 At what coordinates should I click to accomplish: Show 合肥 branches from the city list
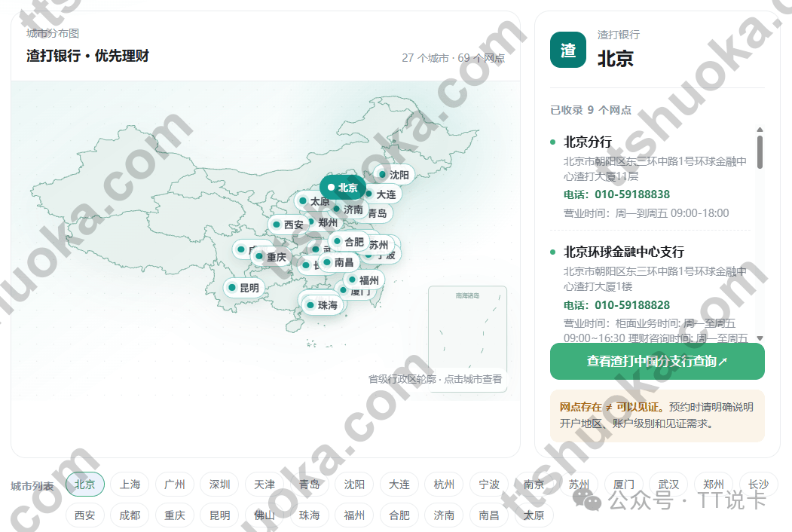pos(399,515)
